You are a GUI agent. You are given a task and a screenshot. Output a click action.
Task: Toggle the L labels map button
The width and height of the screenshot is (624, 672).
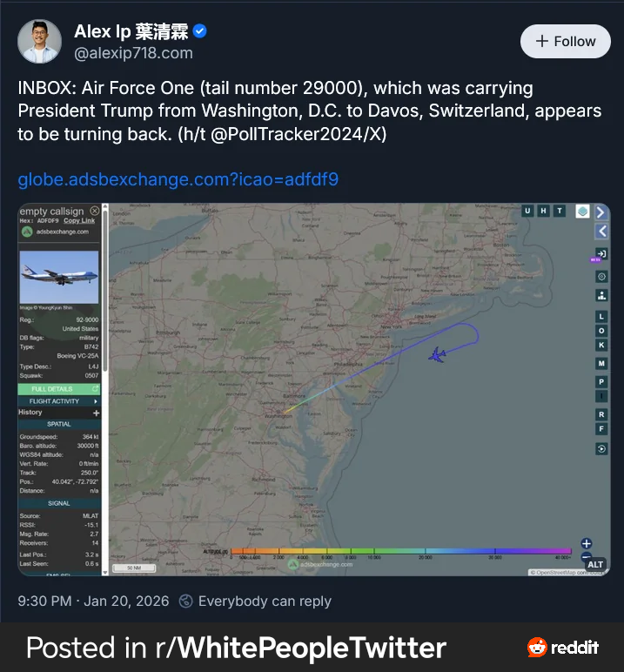[601, 317]
